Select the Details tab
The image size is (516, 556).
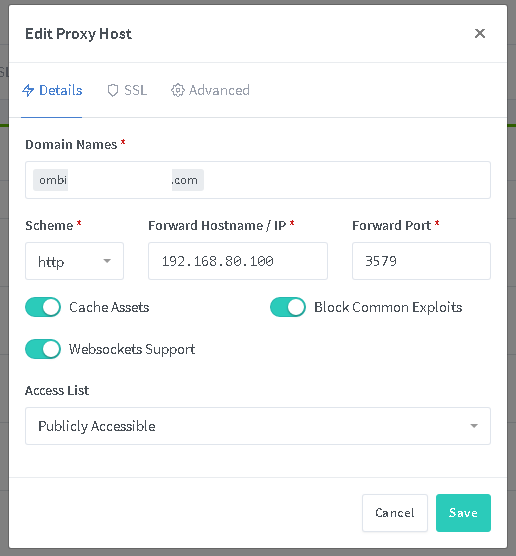coord(52,90)
